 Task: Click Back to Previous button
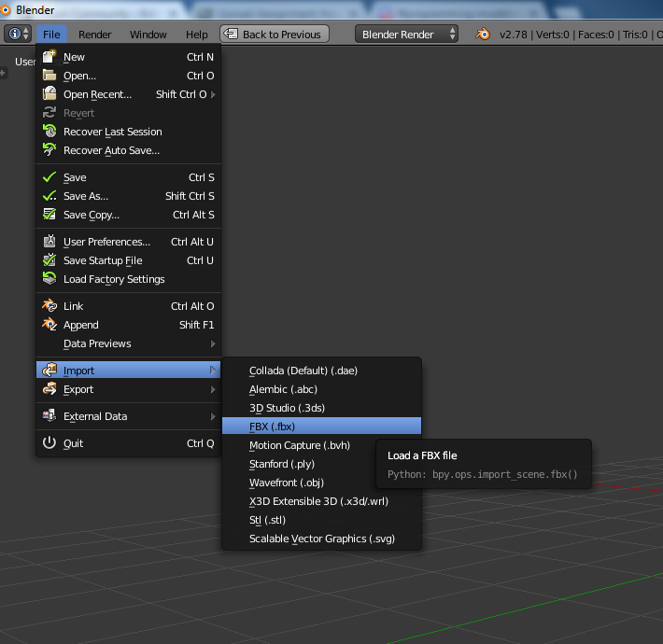coord(275,35)
